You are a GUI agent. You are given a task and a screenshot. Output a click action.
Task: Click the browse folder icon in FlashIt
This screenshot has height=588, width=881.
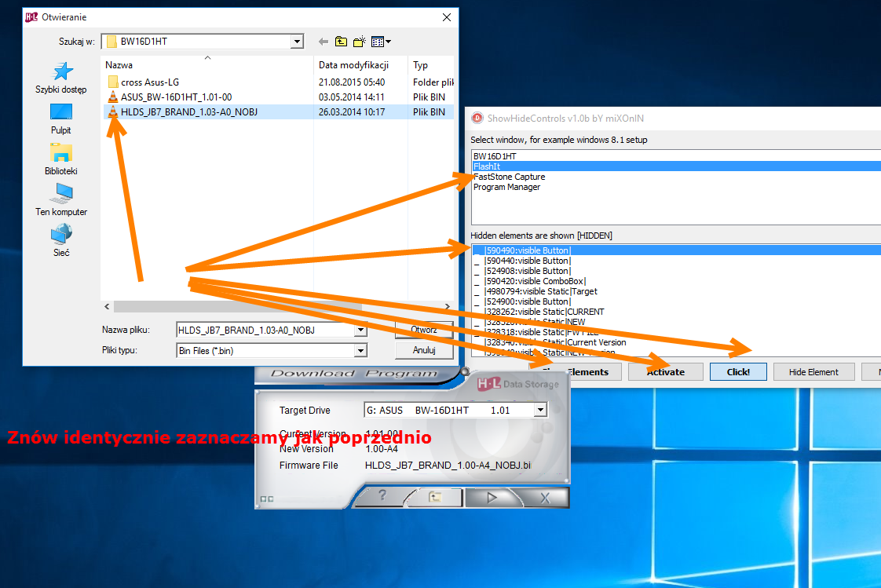tap(435, 497)
